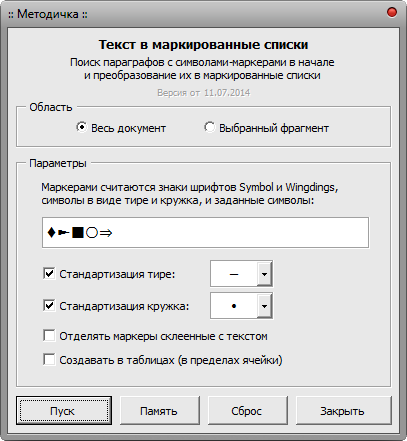Image resolution: width=407 pixels, height=441 pixels.
Task: Click the hollow circle marker symbol
Action: point(92,233)
